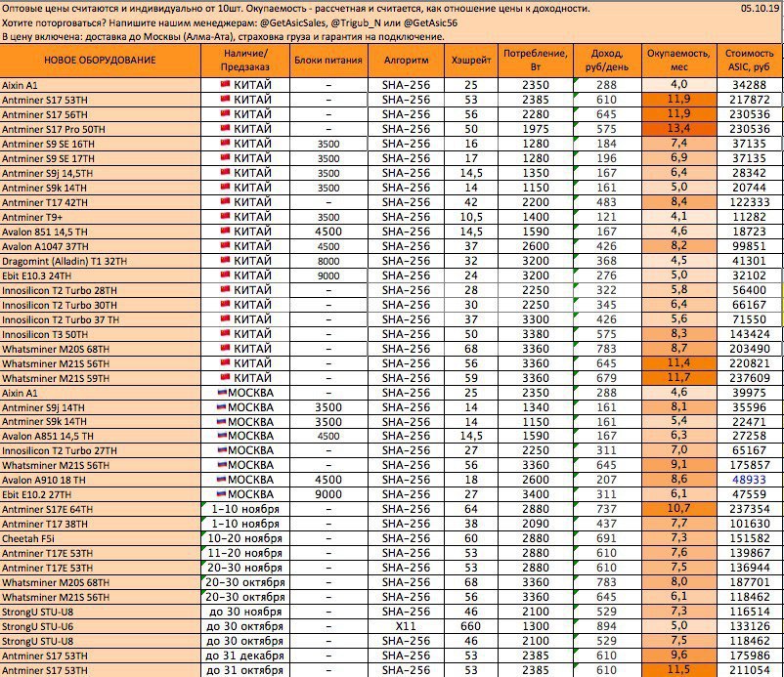This screenshot has width=784, height=677.
Task: Click the 'Antminer T17 42TH' cell
Action: tap(100, 202)
